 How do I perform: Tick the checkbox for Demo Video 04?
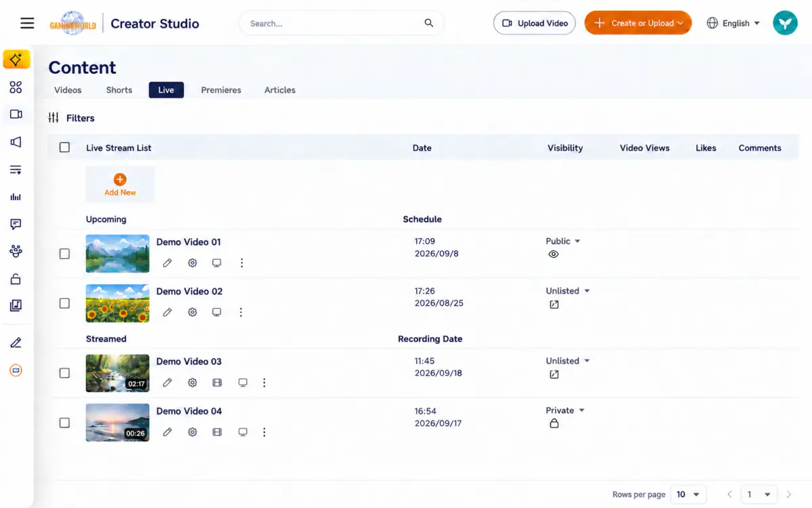(64, 423)
